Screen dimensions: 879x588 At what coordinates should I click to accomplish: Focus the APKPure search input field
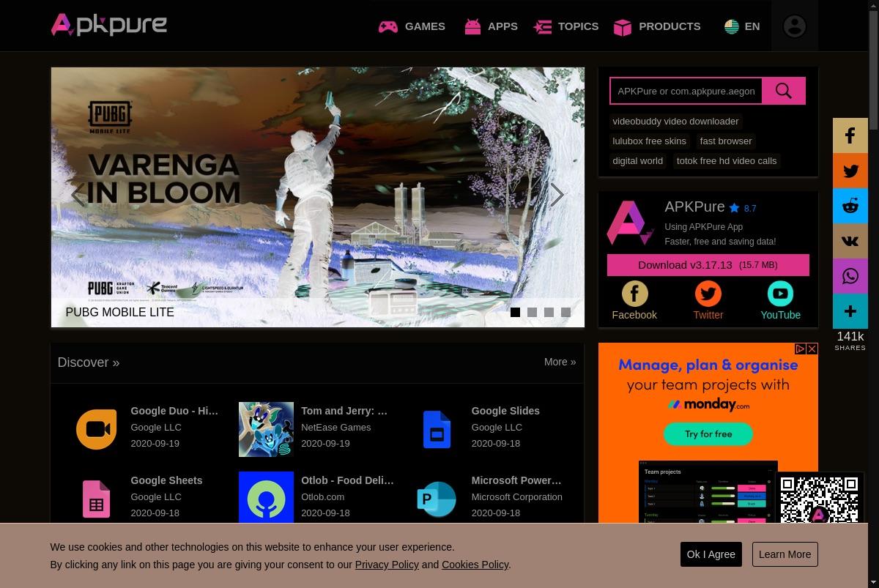pos(686,91)
